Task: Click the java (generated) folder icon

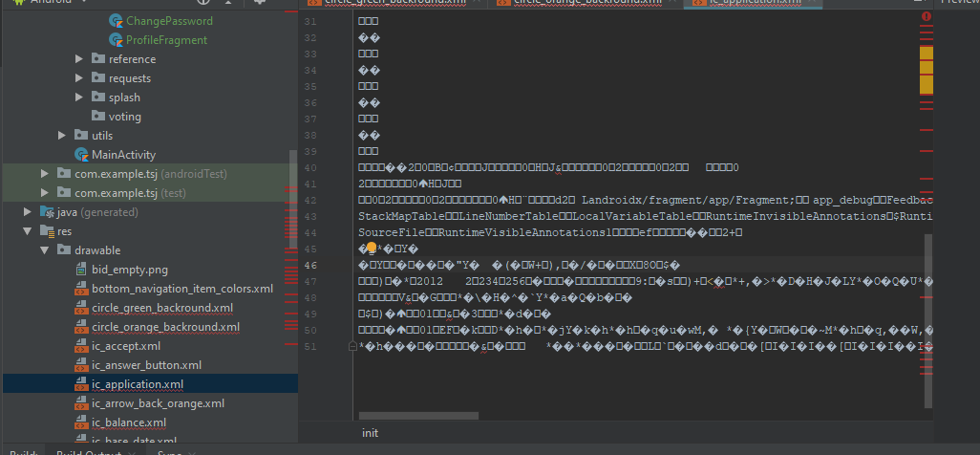Action: coord(47,211)
